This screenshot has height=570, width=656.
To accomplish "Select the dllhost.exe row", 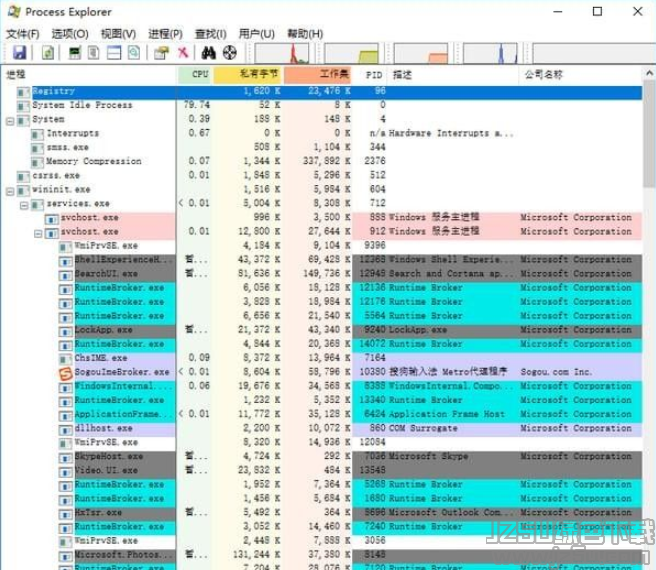I will pyautogui.click(x=351, y=429).
